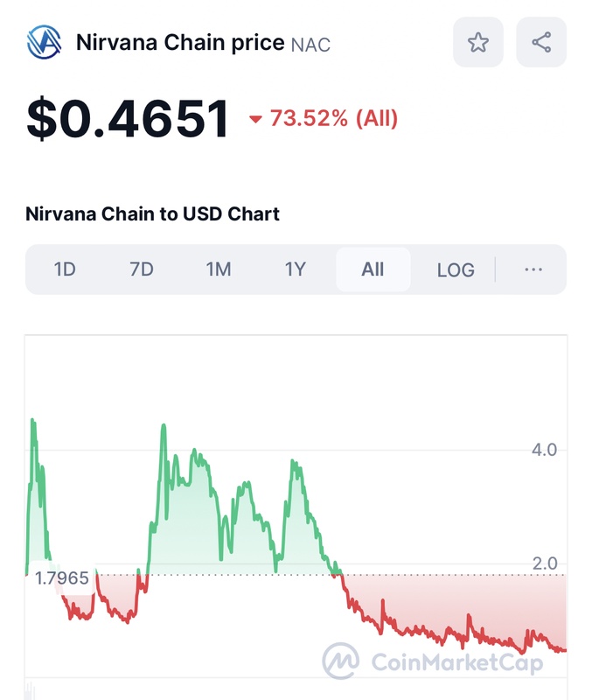Click the 4.0 y-axis label
This screenshot has height=700, width=592.
[545, 450]
